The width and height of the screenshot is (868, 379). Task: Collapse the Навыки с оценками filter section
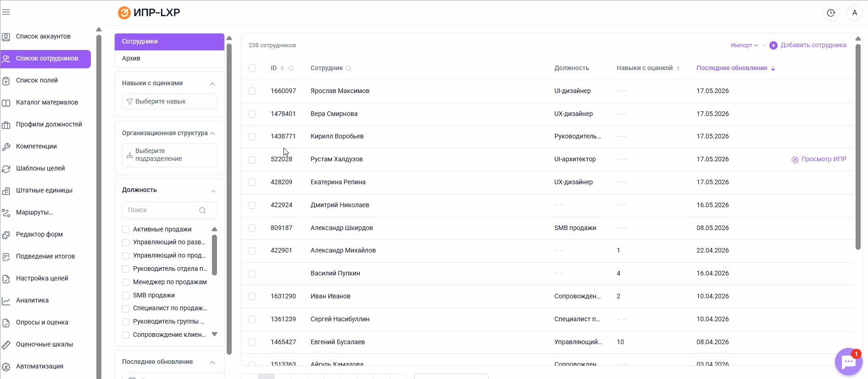pos(212,83)
